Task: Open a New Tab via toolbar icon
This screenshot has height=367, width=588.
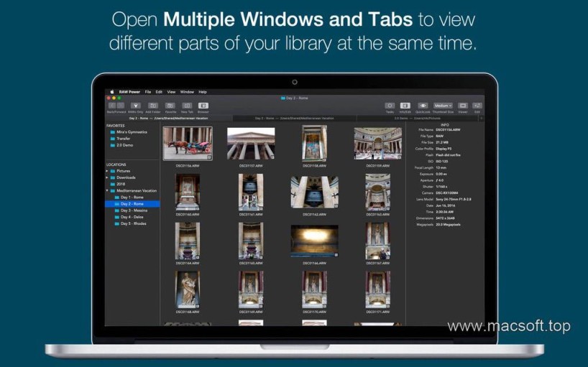Action: pyautogui.click(x=187, y=106)
